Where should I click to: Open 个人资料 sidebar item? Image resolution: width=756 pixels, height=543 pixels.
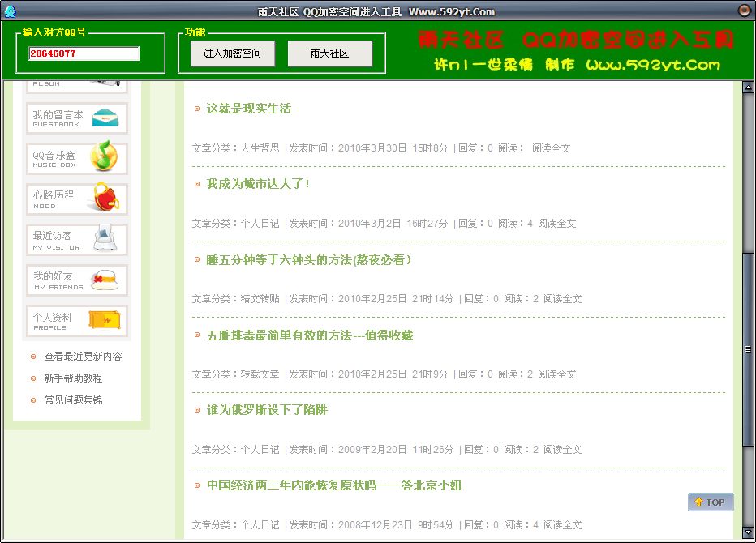[x=77, y=320]
